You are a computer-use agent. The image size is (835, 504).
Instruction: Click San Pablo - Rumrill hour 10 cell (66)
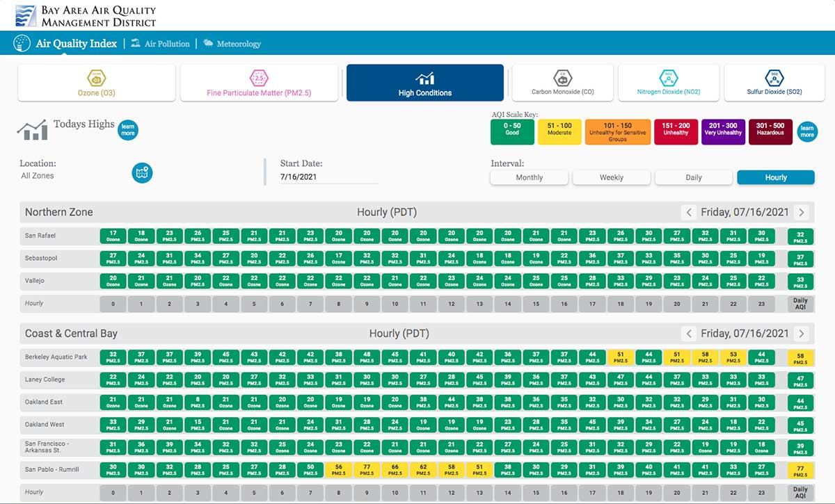tap(395, 470)
